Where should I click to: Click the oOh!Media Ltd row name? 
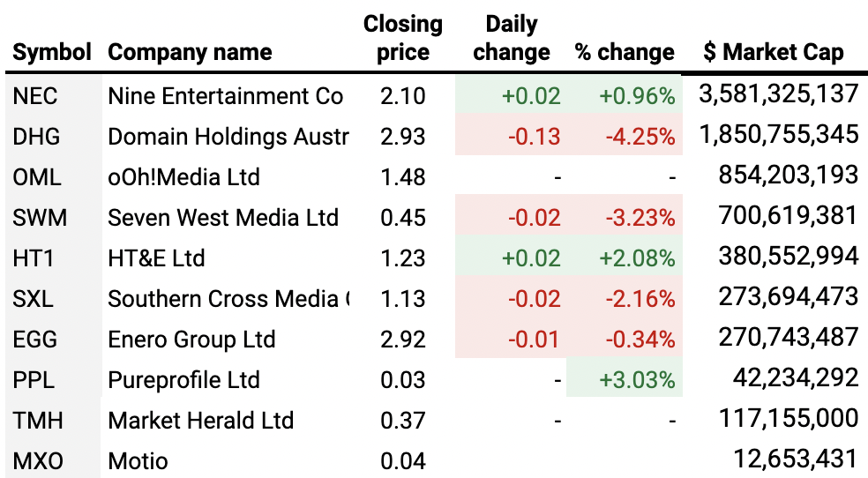(x=183, y=177)
